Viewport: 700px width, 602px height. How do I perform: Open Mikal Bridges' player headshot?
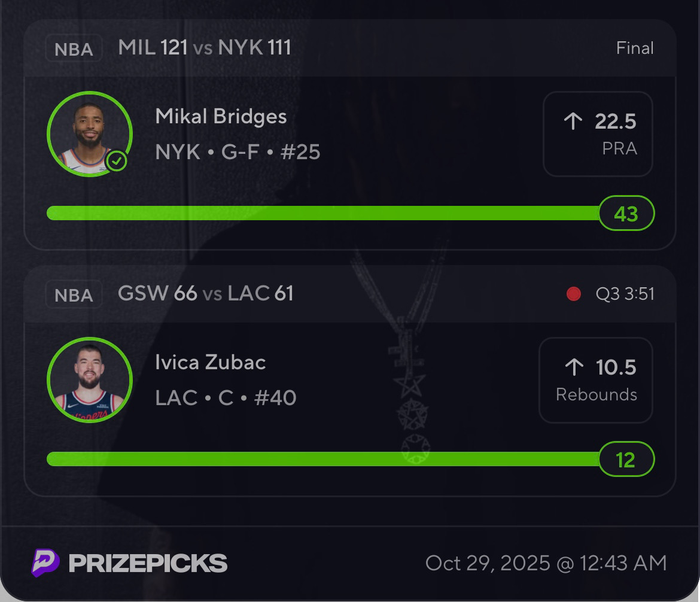point(90,133)
